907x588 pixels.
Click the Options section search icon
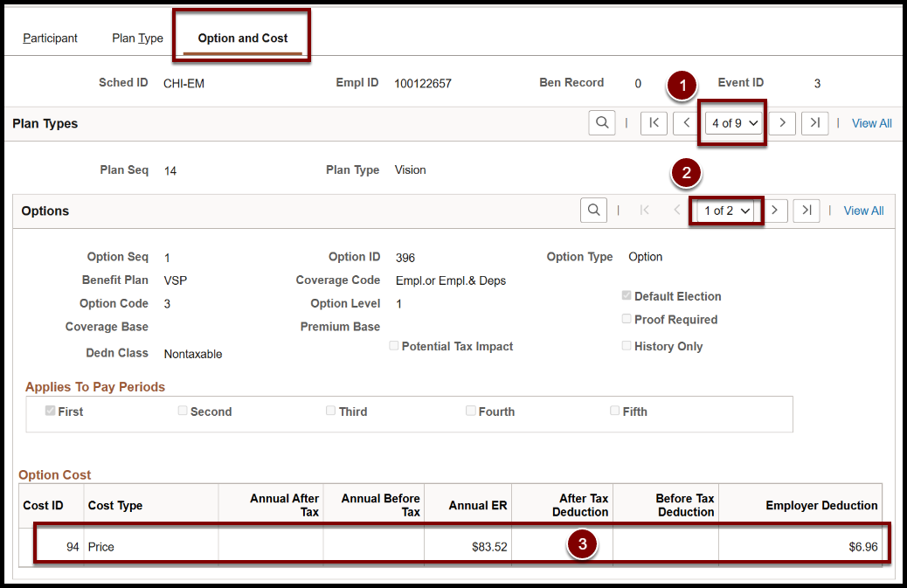pyautogui.click(x=595, y=211)
